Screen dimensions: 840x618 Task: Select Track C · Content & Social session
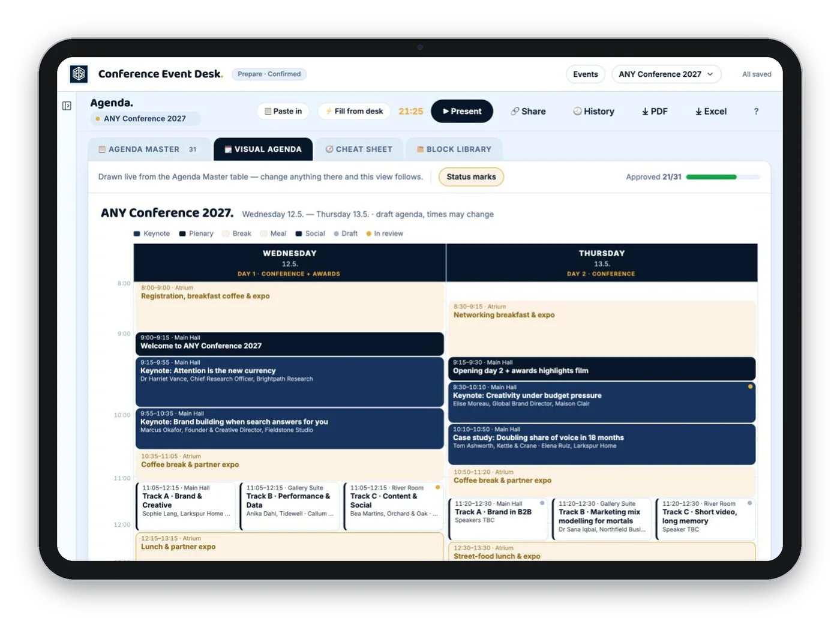(x=394, y=506)
